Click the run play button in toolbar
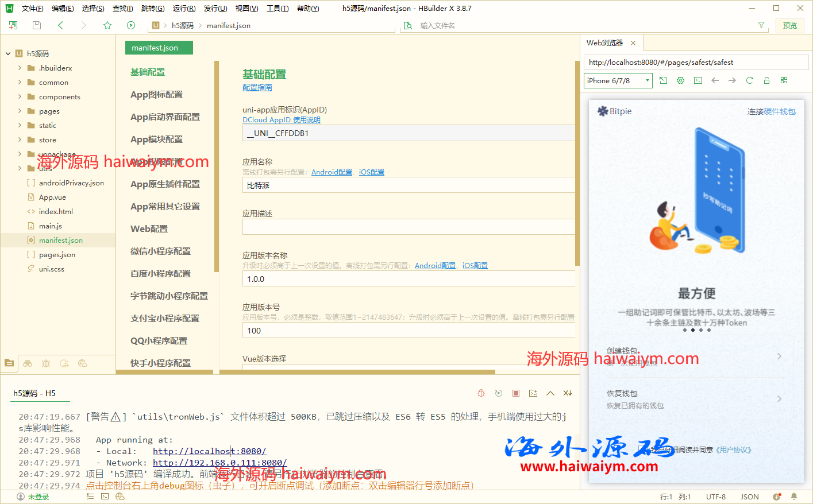The width and height of the screenshot is (813, 504). click(x=131, y=25)
